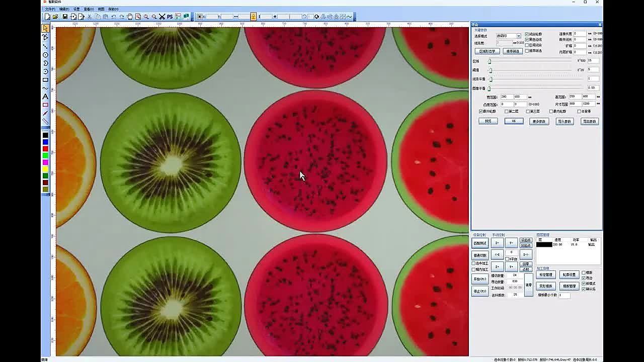This screenshot has width=644, height=362.
Task: Toggle the 最外轮廓 checkbox
Action: pos(481,111)
